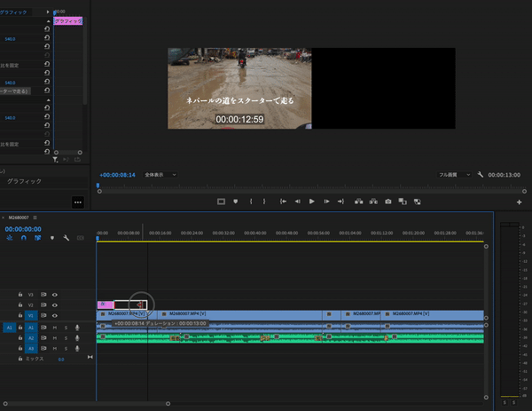Click effect controls play audio only icon
This screenshot has height=411, width=532.
pyautogui.click(x=66, y=160)
